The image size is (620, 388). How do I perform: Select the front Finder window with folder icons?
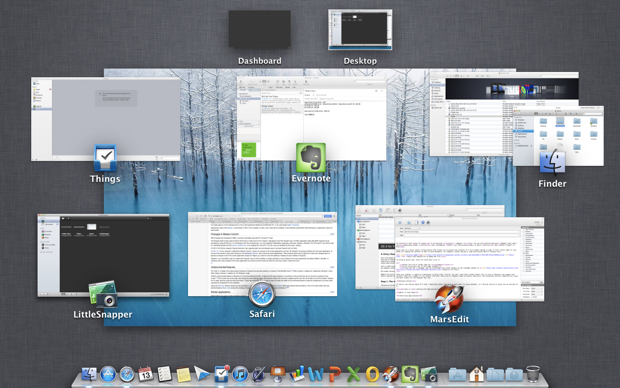tap(558, 136)
